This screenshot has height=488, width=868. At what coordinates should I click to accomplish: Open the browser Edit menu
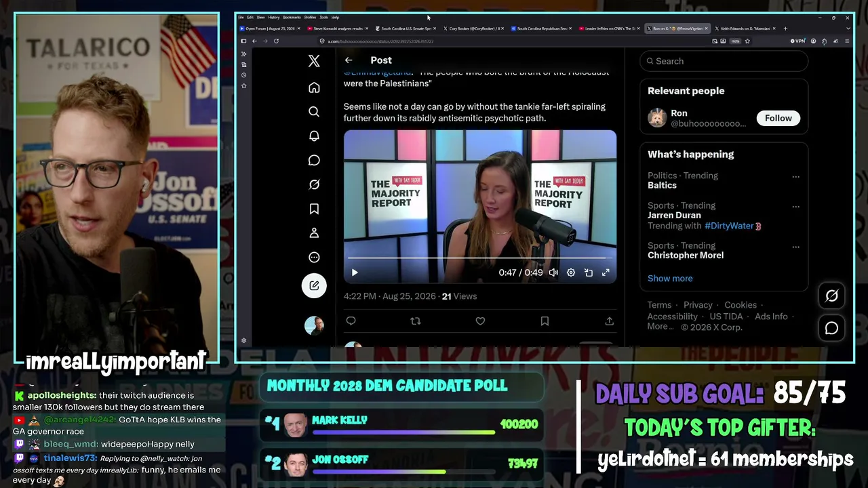tap(250, 17)
